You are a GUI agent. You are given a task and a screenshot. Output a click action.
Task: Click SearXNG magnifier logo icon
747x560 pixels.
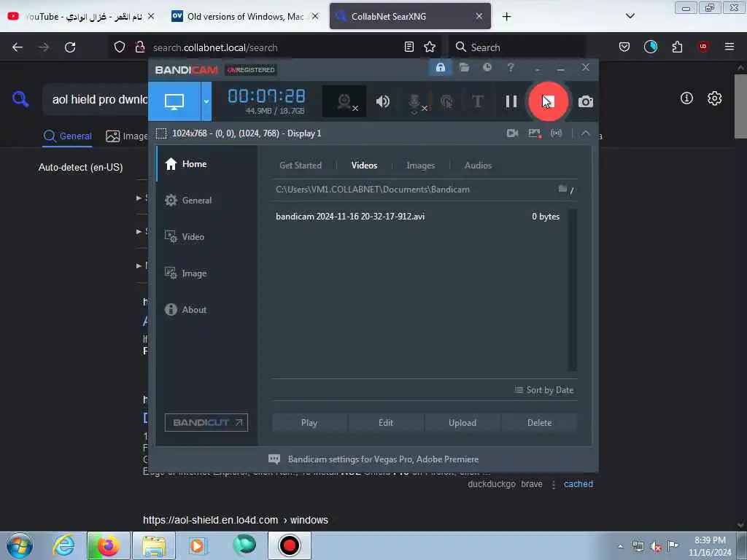click(x=20, y=99)
